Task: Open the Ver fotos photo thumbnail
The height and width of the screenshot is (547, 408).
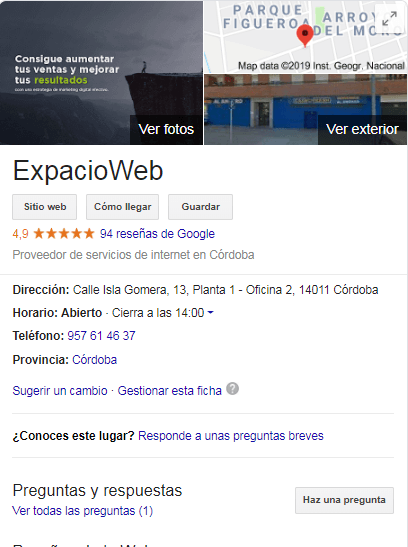Action: click(x=101, y=73)
